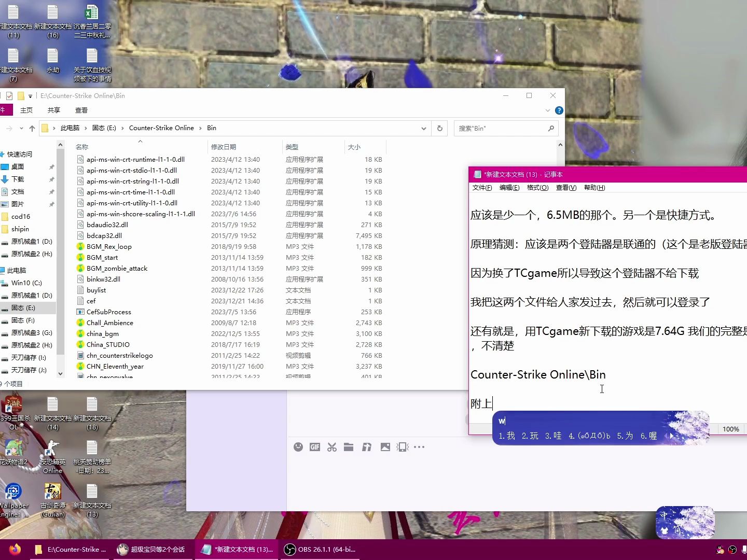This screenshot has width=747, height=560.
Task: Open Notepad 格式(O) menu
Action: pos(537,188)
